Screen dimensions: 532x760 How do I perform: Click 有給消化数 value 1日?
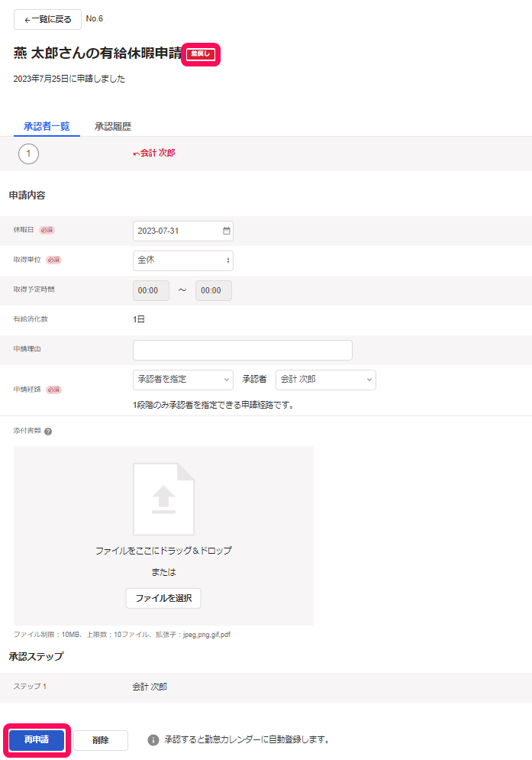[139, 319]
